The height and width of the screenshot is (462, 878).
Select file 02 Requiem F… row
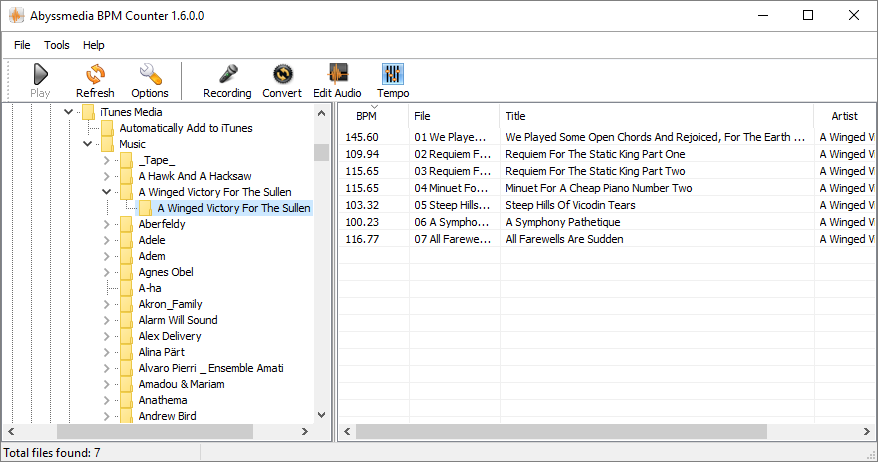click(x=607, y=154)
